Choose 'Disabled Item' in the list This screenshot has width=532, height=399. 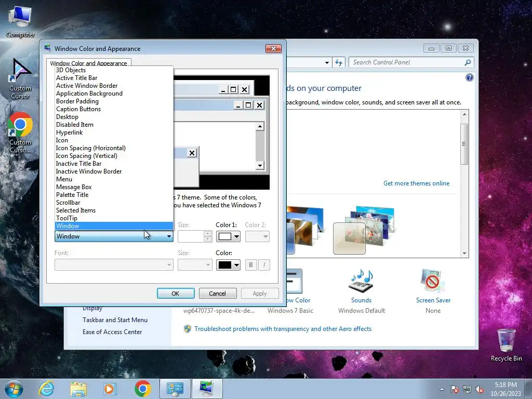coord(114,125)
